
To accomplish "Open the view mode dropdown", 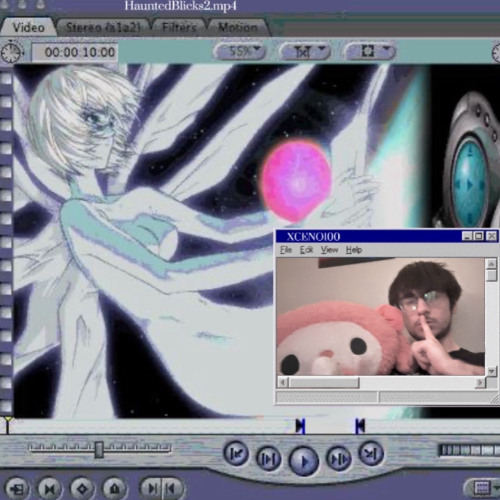I will point(371,51).
